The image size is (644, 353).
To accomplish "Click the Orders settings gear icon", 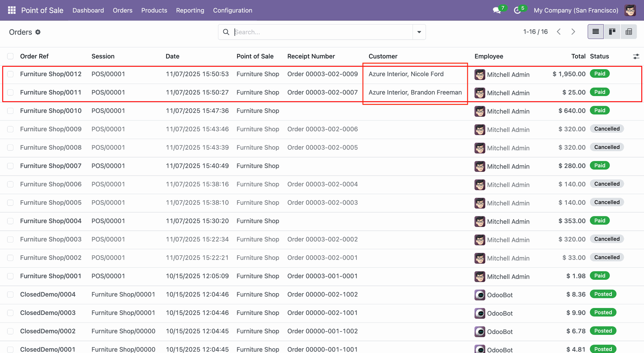I will [38, 32].
